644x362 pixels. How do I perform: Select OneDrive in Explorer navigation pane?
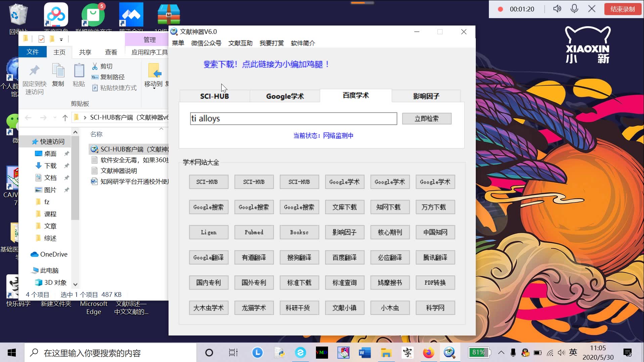coord(49,255)
